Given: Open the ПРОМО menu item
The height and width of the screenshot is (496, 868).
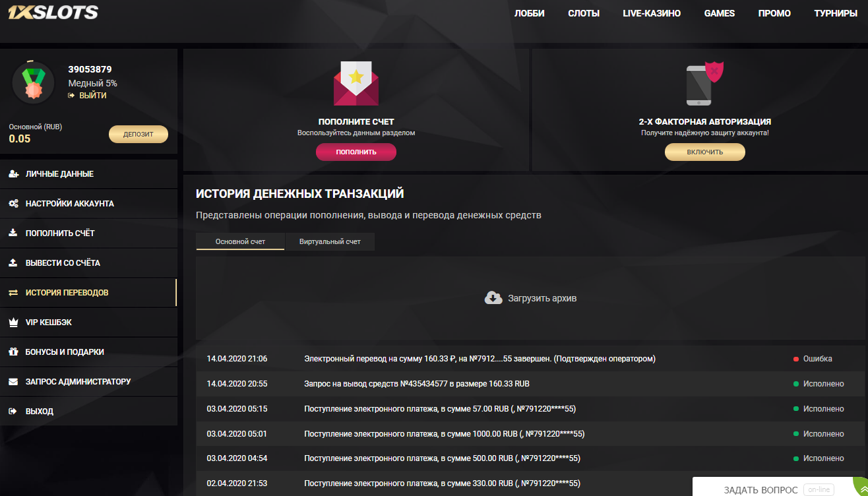Looking at the screenshot, I should (774, 13).
